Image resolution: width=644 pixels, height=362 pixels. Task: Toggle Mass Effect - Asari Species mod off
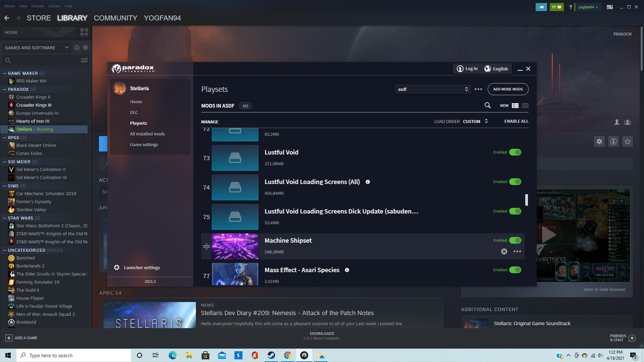(x=515, y=270)
